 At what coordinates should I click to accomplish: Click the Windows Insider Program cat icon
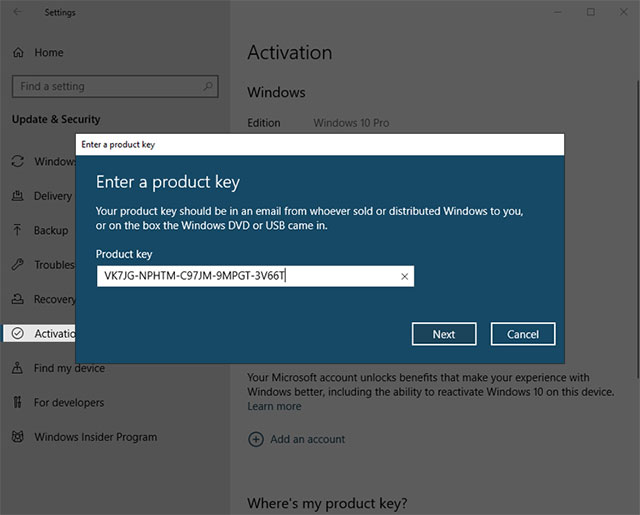[x=18, y=437]
